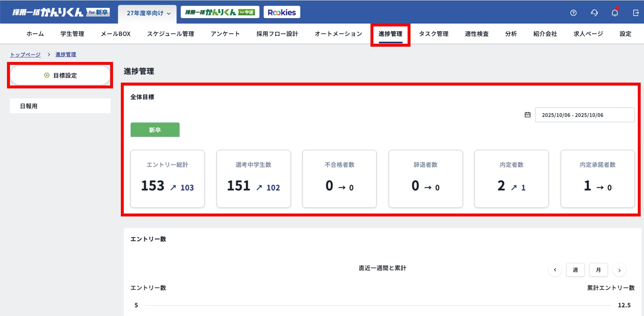Image resolution: width=644 pixels, height=316 pixels.
Task: Click the エントリー総計 summary card
Action: point(167,179)
